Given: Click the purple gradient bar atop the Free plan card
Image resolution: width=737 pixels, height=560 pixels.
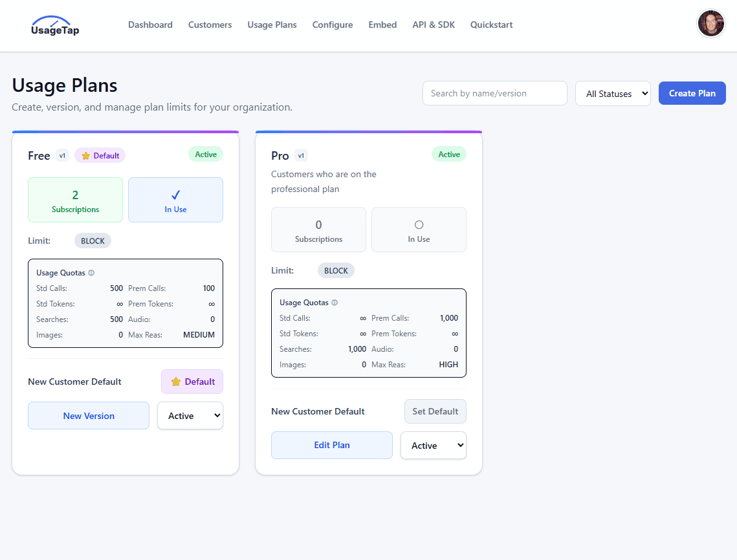Looking at the screenshot, I should click(126, 131).
